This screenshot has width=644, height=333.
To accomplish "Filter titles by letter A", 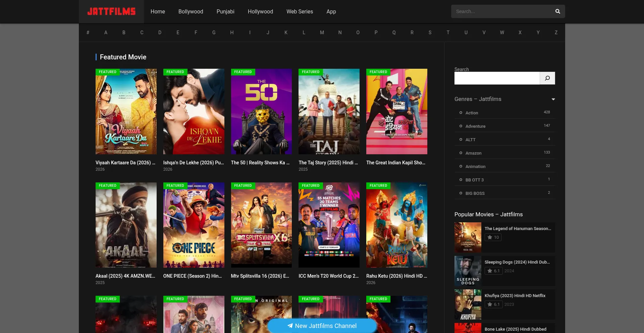I will tap(106, 33).
